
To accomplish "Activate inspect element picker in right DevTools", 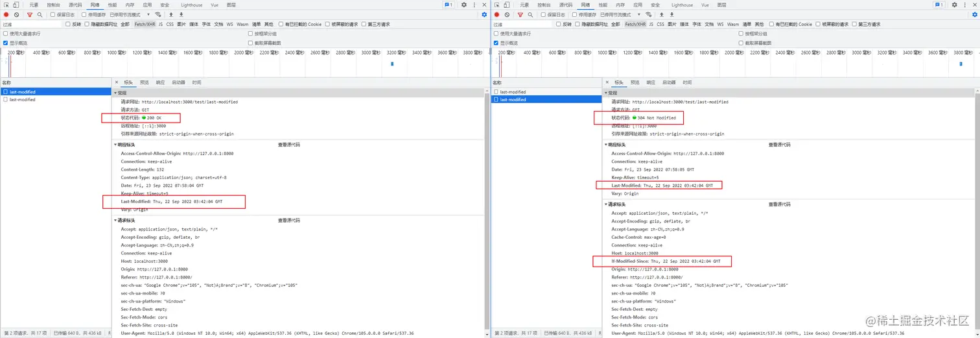I will tap(496, 5).
